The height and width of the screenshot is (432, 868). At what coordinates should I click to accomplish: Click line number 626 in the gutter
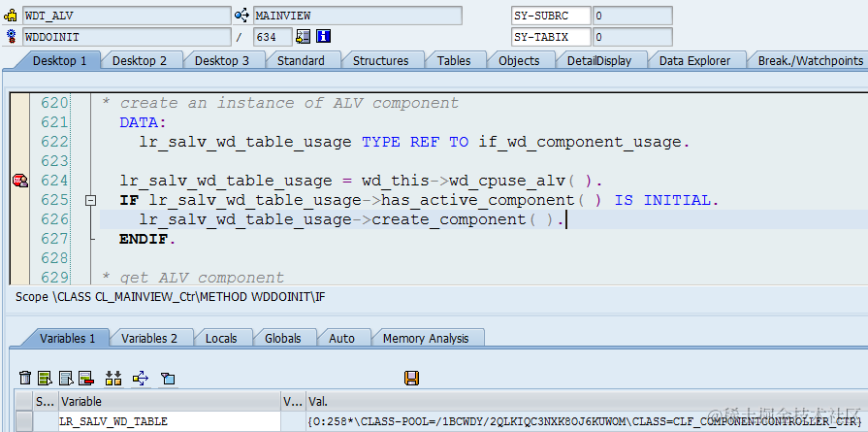tap(54, 219)
